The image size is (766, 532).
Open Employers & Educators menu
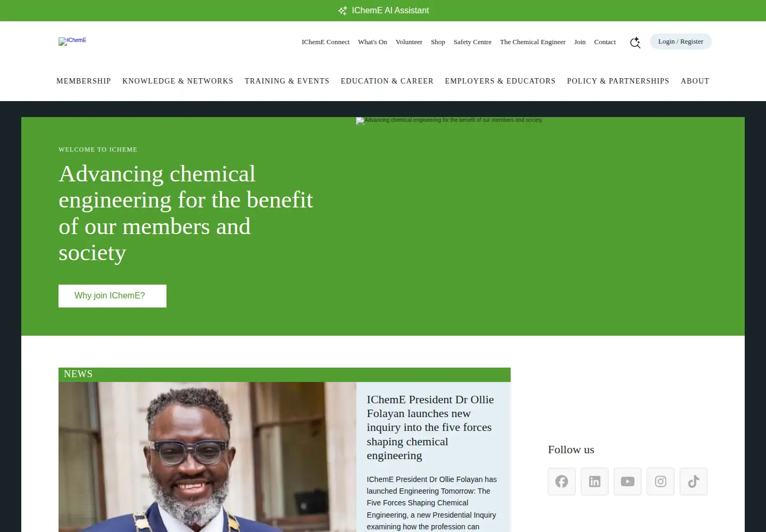[x=500, y=81]
